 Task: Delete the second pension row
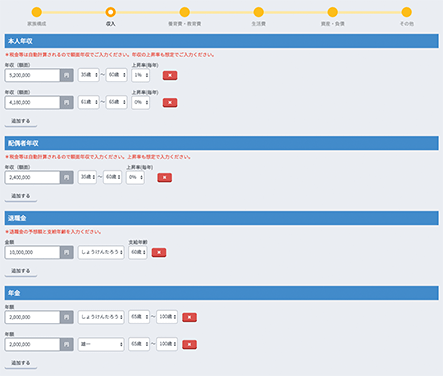[189, 344]
